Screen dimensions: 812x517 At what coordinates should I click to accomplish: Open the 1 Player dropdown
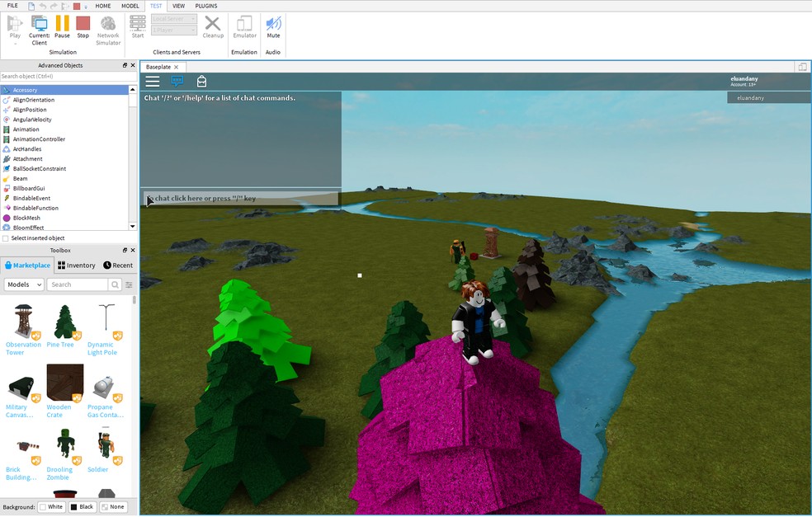click(174, 30)
